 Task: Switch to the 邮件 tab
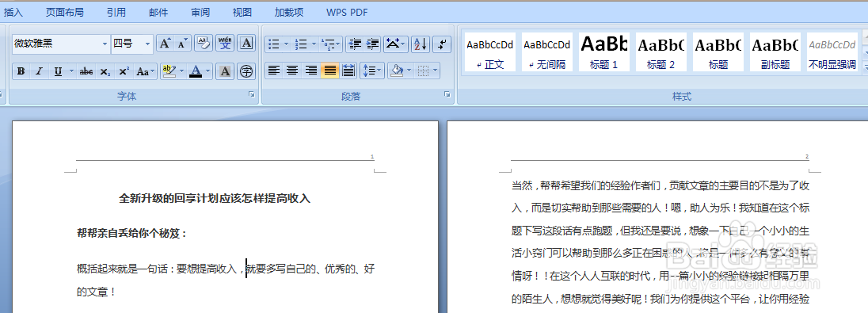click(x=158, y=12)
